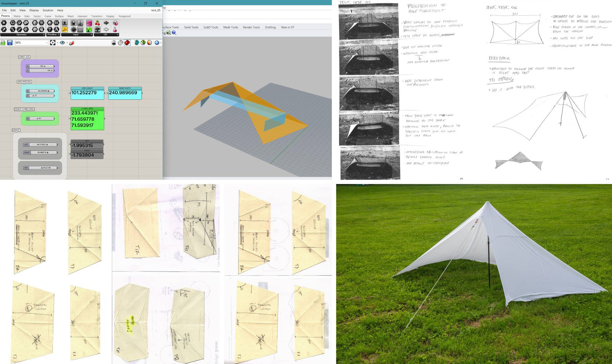This screenshot has height=364, width=612.
Task: Select the white outlined arrow Util icon
Action: point(106,29)
